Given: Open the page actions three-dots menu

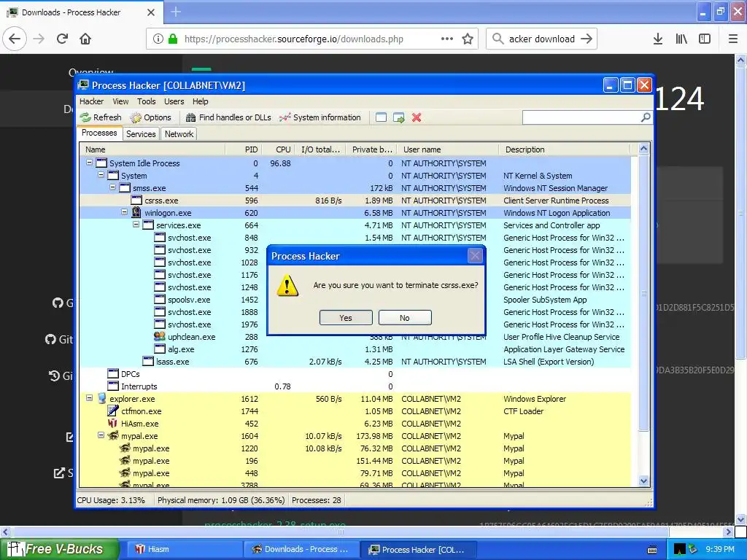Looking at the screenshot, I should pyautogui.click(x=447, y=39).
